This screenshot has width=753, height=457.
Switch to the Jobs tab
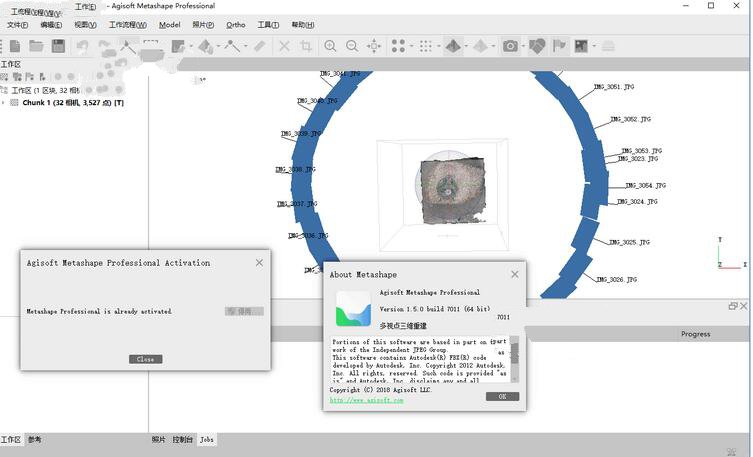[x=207, y=440]
